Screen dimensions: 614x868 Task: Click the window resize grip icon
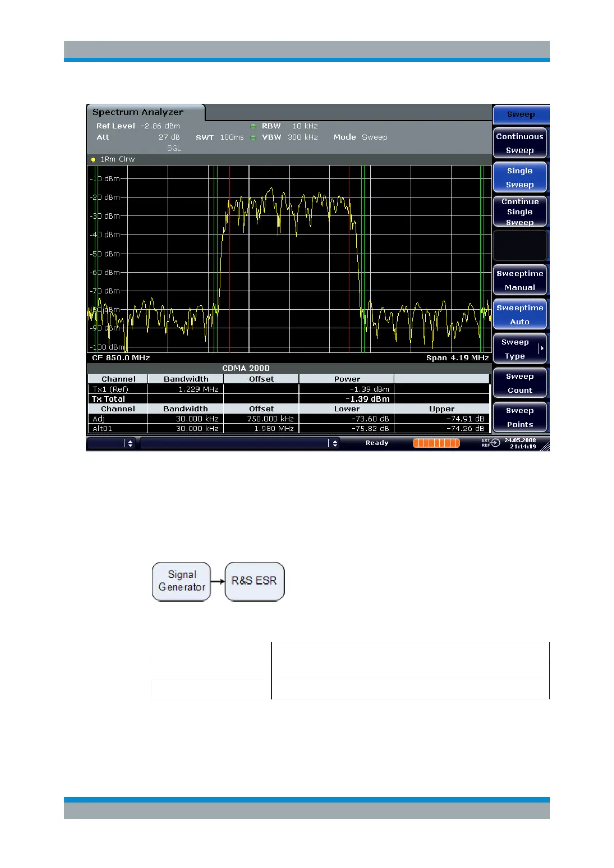coord(544,446)
